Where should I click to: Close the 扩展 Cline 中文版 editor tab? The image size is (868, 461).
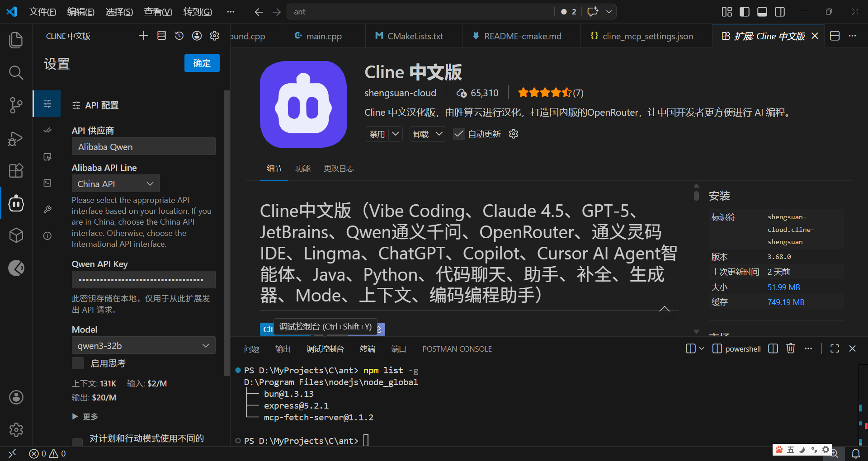click(815, 36)
